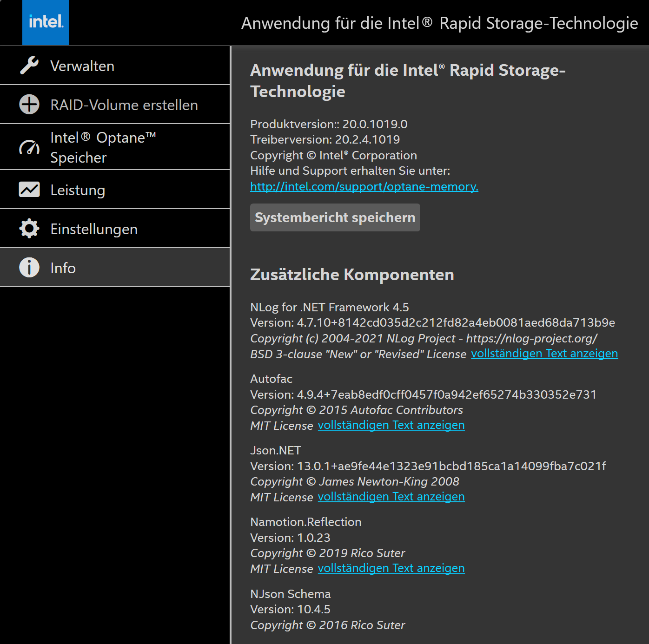The width and height of the screenshot is (649, 644).
Task: Click the plus icon for RAID-Volume erstellen
Action: point(29,105)
